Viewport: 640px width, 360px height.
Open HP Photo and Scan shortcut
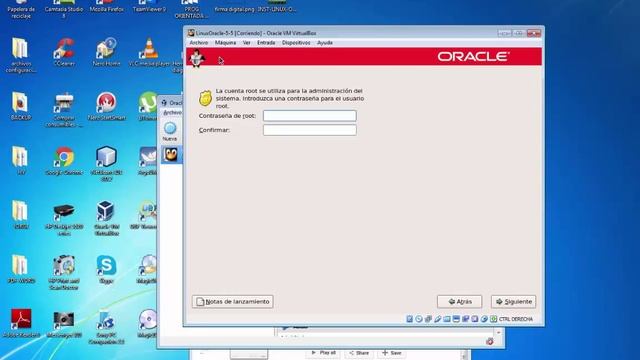pyautogui.click(x=64, y=273)
